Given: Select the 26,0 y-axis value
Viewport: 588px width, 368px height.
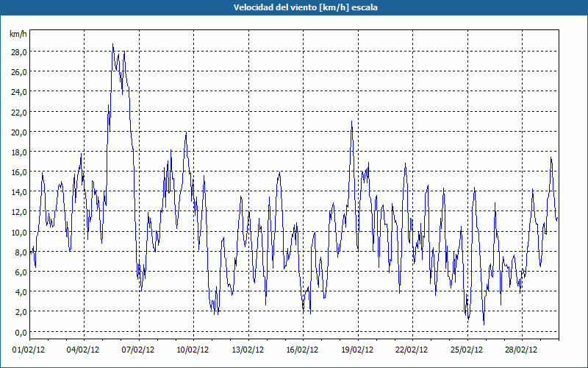Looking at the screenshot, I should (19, 71).
